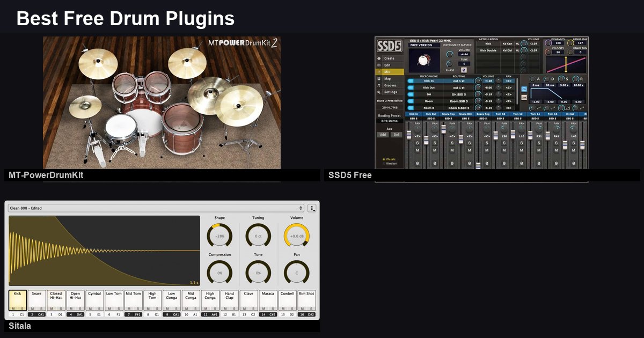The width and height of the screenshot is (644, 338).
Task: Open the routing dropdown for Kick In channel
Action: coord(459,81)
